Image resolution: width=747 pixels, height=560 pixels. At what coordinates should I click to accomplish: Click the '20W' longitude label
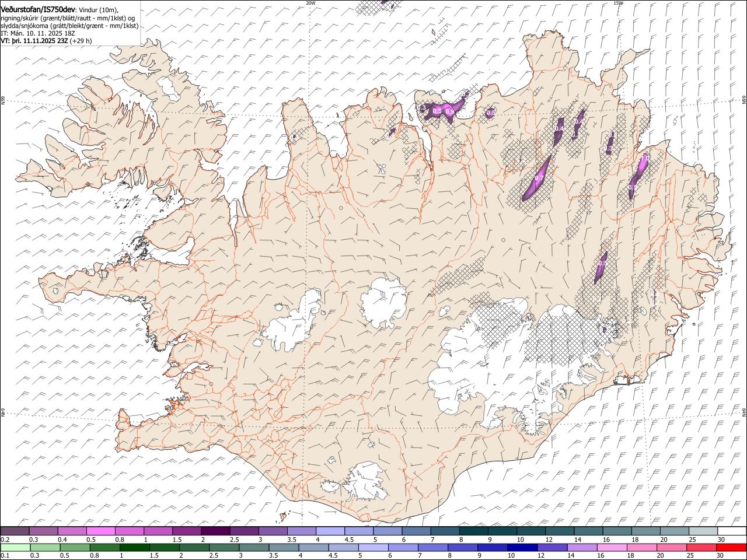310,3
